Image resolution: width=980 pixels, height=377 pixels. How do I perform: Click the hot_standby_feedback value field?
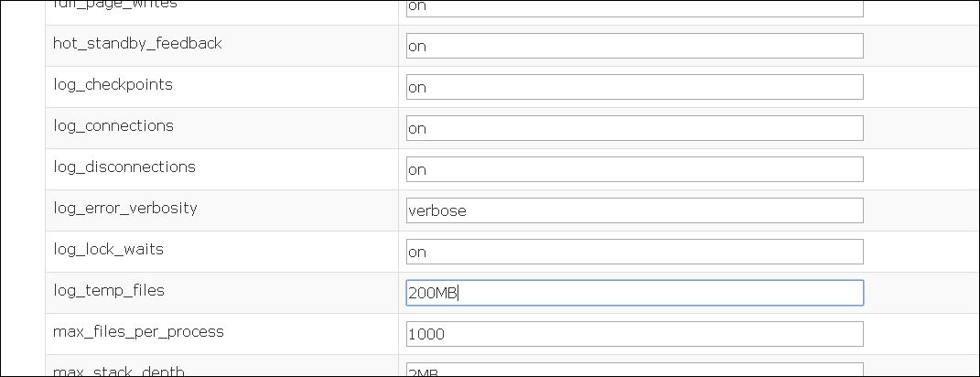(x=634, y=46)
